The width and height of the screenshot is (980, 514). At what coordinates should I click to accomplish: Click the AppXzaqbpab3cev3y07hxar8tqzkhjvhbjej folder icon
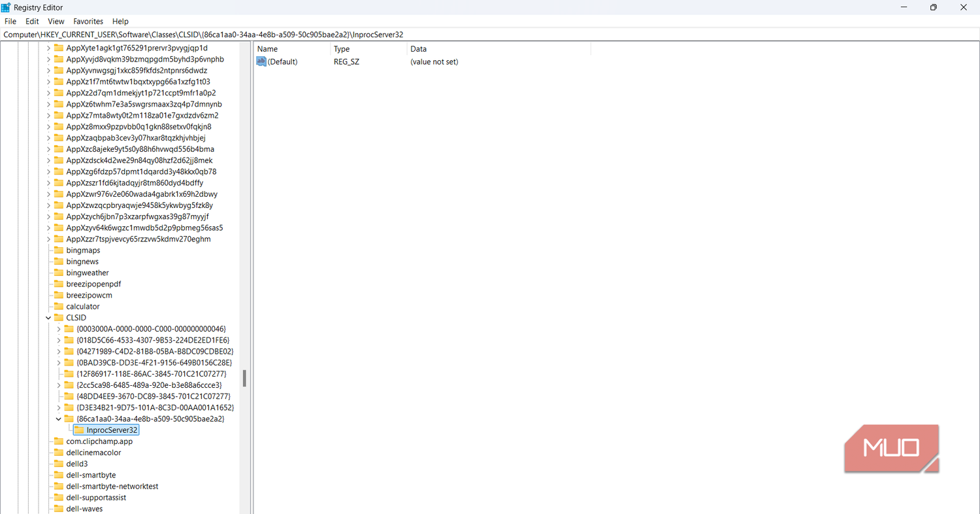59,138
